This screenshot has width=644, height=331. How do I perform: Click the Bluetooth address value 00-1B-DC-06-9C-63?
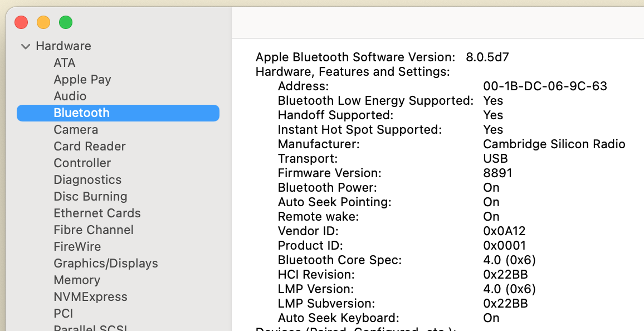(545, 86)
